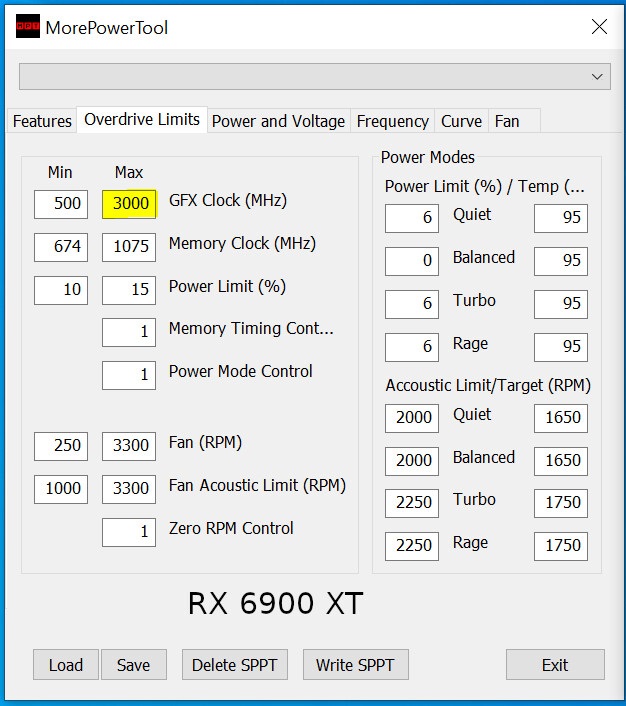Go to the Frequency tab

click(x=392, y=121)
